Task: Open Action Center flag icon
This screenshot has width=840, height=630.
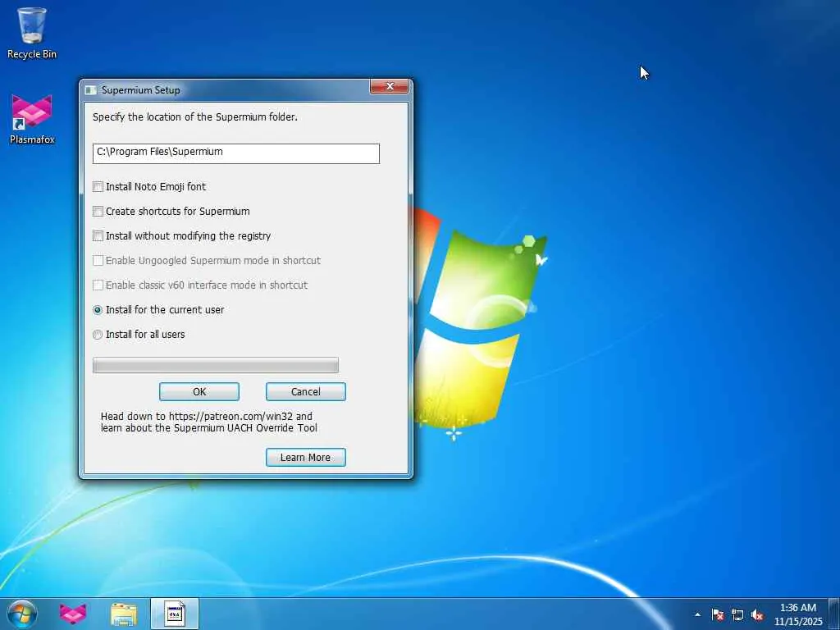Action: [x=718, y=614]
